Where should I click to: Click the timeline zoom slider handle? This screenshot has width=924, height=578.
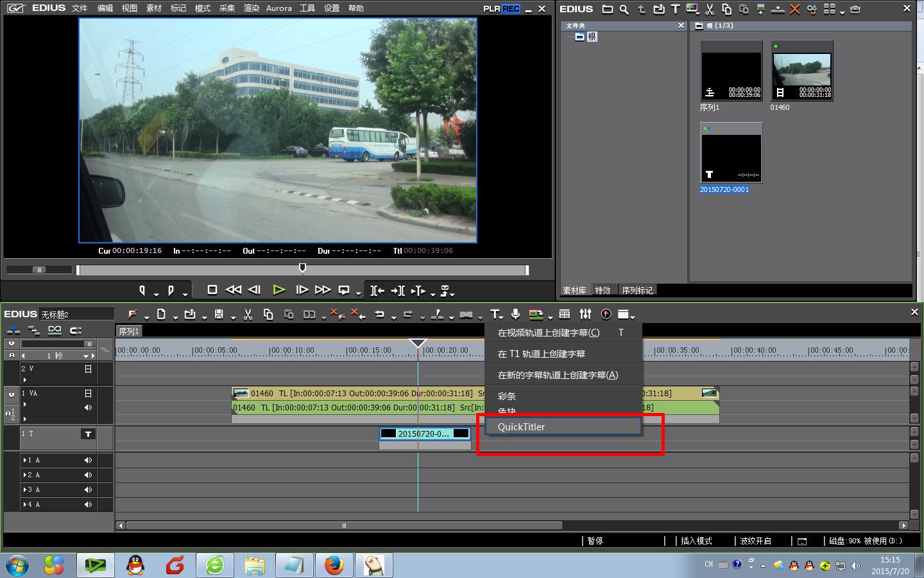pyautogui.click(x=89, y=344)
